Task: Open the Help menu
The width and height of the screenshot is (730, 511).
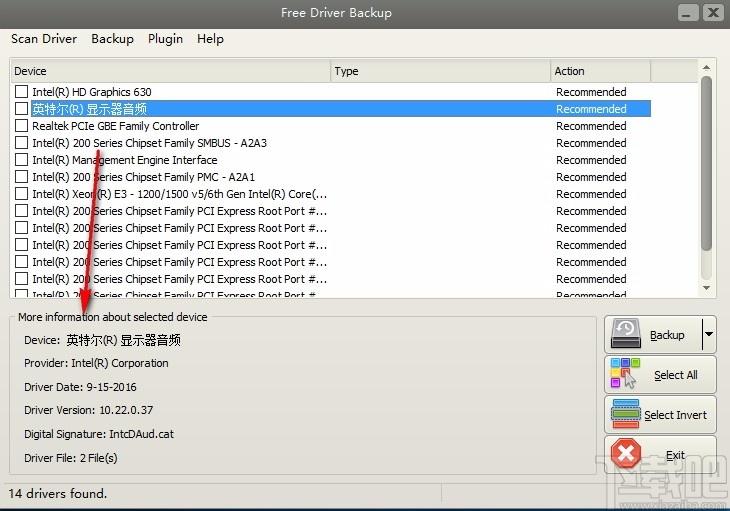Action: [x=210, y=39]
